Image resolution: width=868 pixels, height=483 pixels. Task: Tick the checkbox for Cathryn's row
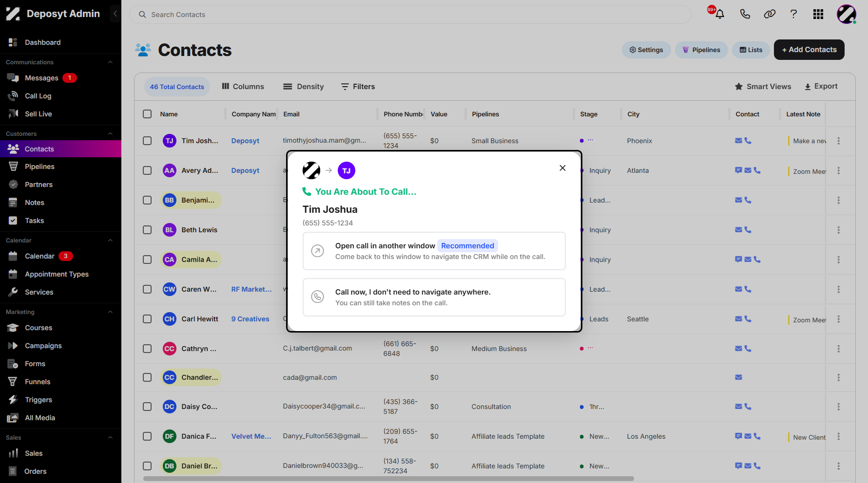click(147, 349)
